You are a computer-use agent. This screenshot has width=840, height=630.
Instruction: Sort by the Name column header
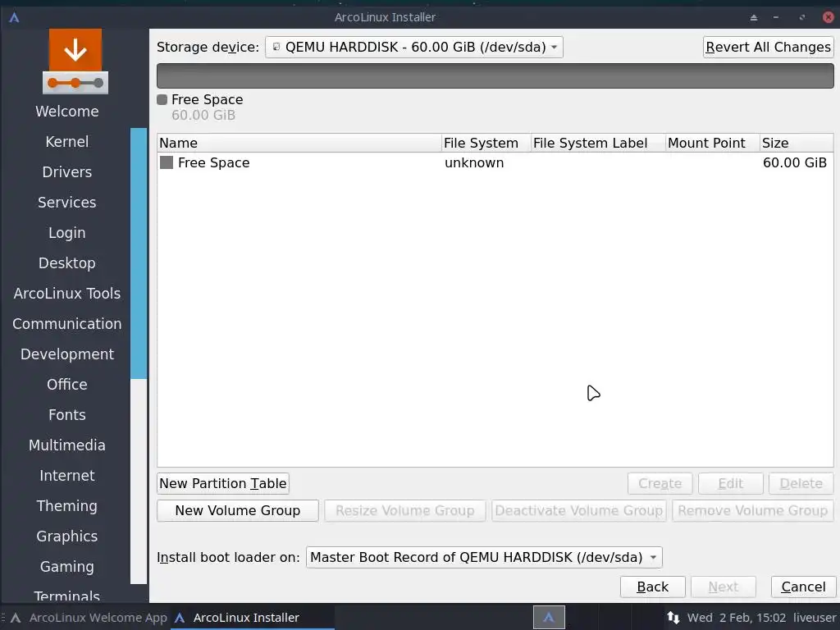click(x=299, y=143)
